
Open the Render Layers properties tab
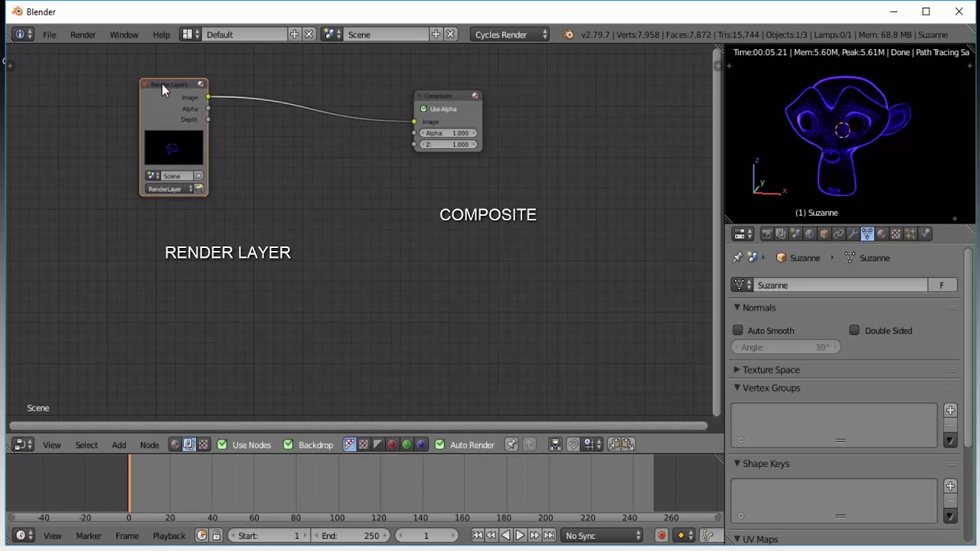[781, 234]
